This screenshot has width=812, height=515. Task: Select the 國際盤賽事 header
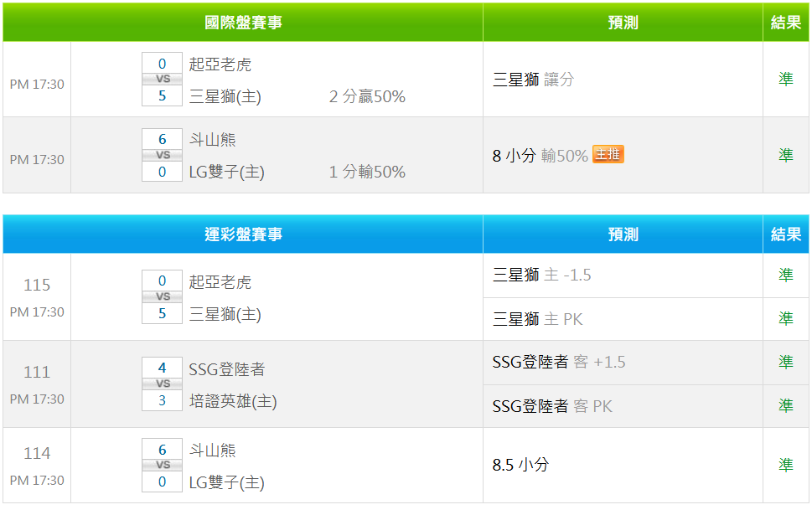243,23
